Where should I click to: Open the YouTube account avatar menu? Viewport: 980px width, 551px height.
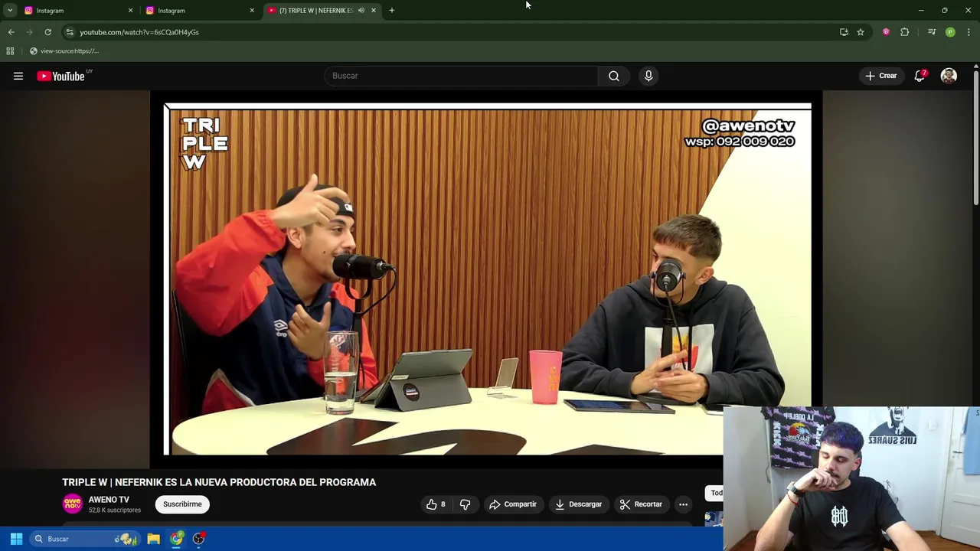tap(949, 76)
